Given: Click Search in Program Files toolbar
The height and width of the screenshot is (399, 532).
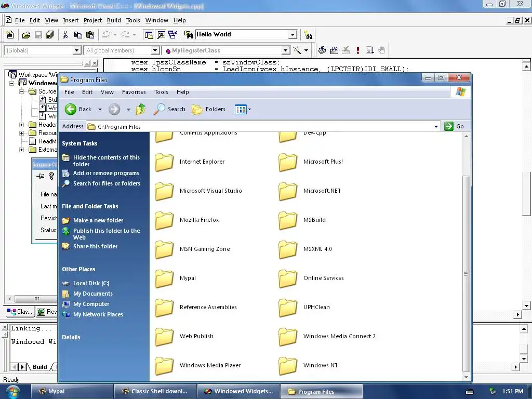Looking at the screenshot, I should click(169, 109).
